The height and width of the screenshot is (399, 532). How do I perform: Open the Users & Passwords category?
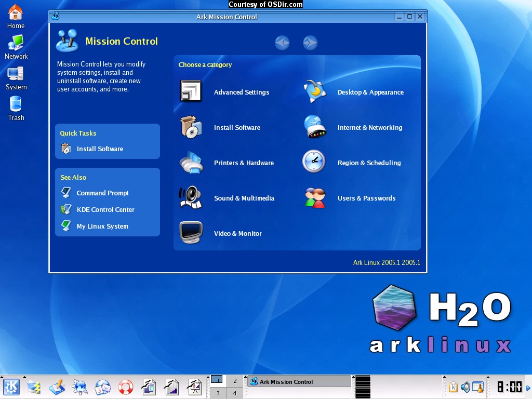[350, 198]
